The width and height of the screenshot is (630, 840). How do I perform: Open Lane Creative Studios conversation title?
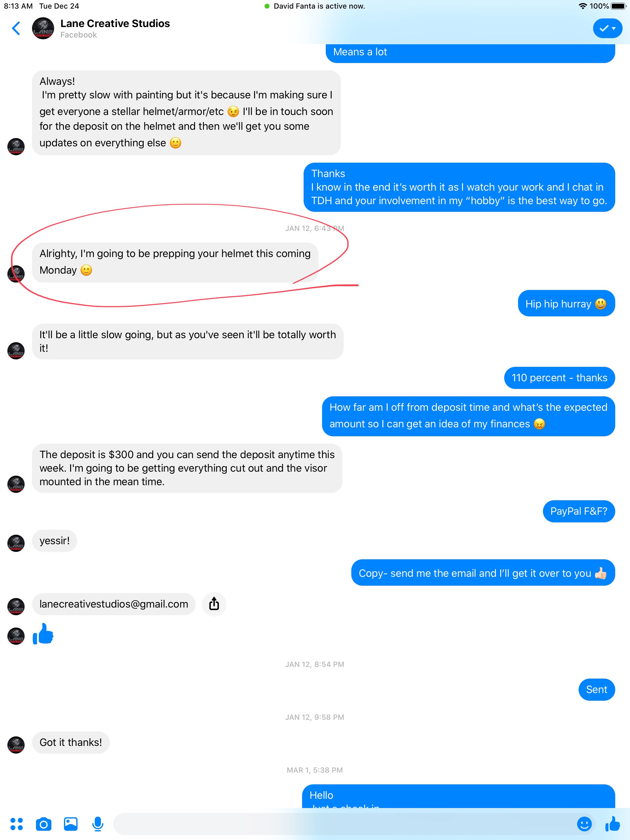pyautogui.click(x=115, y=24)
